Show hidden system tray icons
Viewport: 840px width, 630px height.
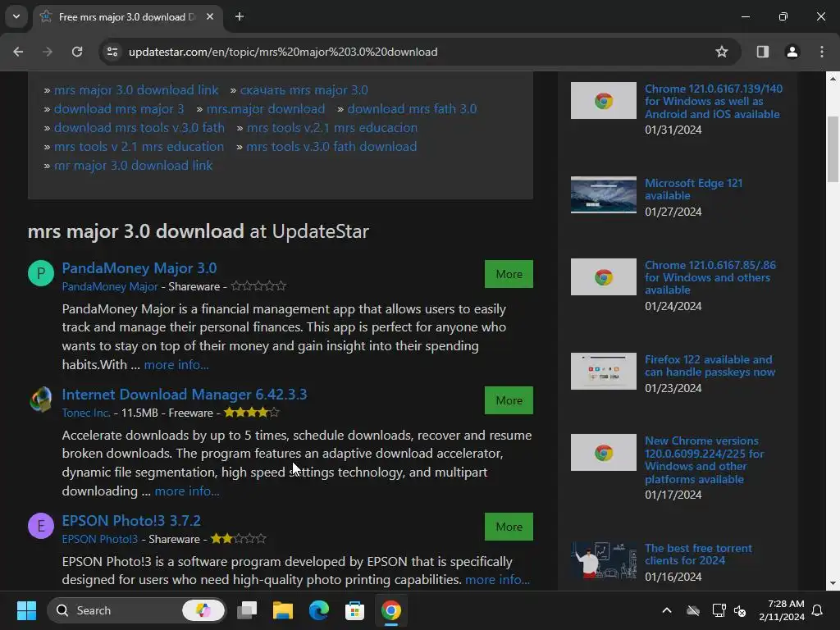coord(667,610)
